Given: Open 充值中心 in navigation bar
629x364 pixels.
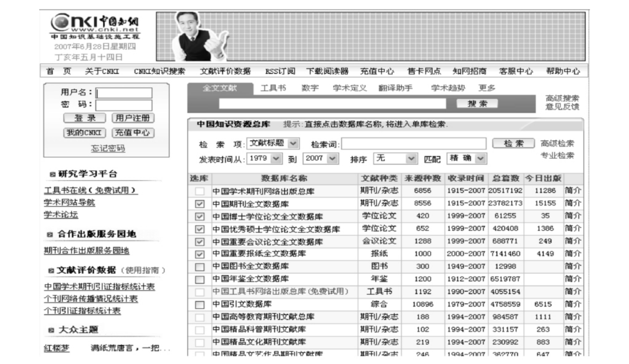Looking at the screenshot, I should [377, 71].
